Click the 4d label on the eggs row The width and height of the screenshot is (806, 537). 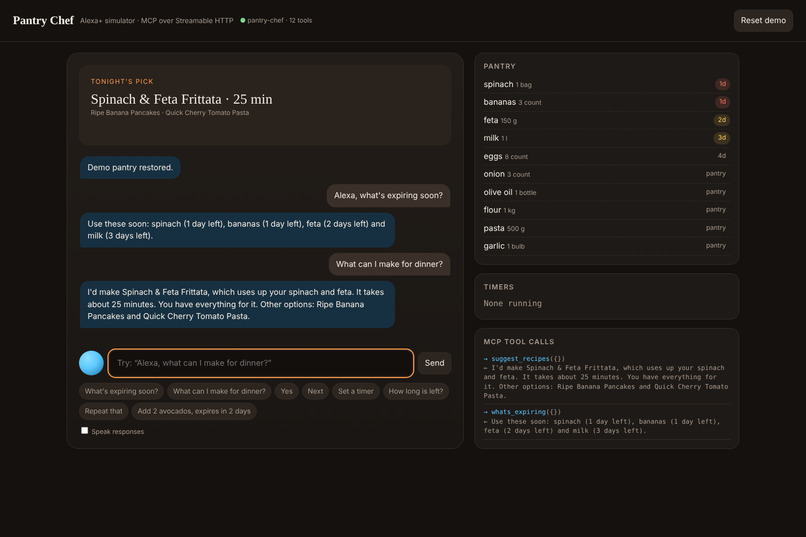click(722, 156)
